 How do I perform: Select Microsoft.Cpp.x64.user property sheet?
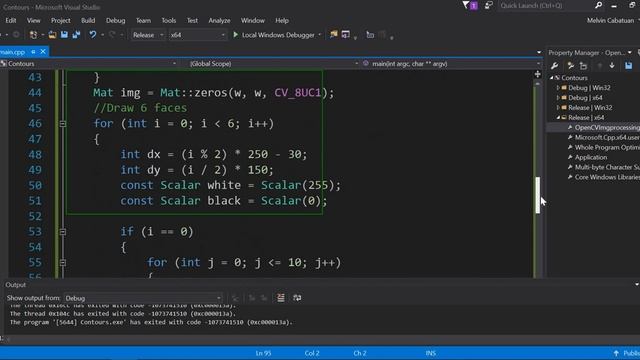(x=607, y=138)
